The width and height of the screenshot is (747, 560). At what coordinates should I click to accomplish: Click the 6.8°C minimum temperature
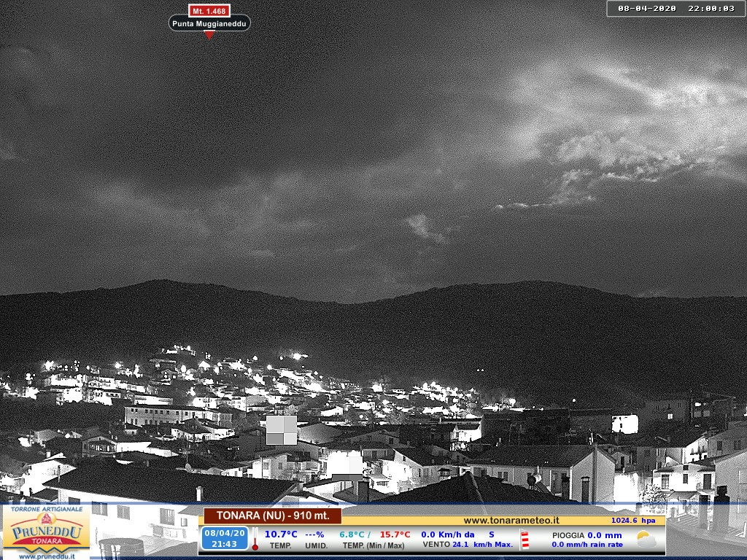(352, 534)
